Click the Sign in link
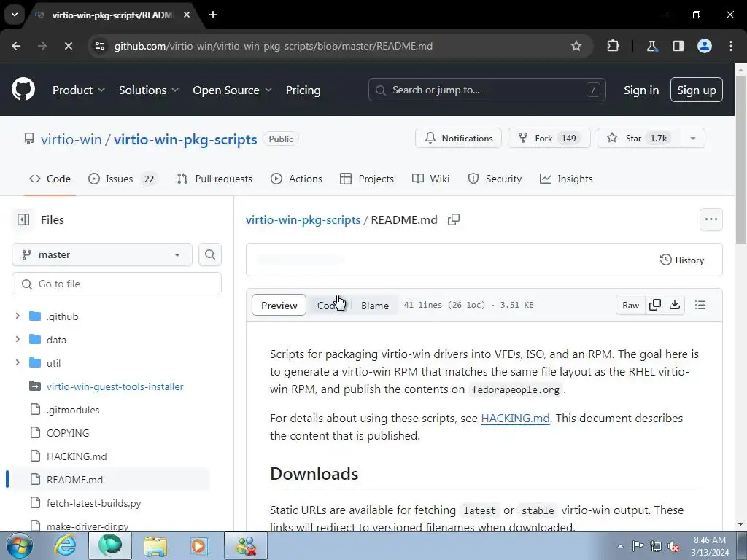The width and height of the screenshot is (747, 560). coord(640,90)
